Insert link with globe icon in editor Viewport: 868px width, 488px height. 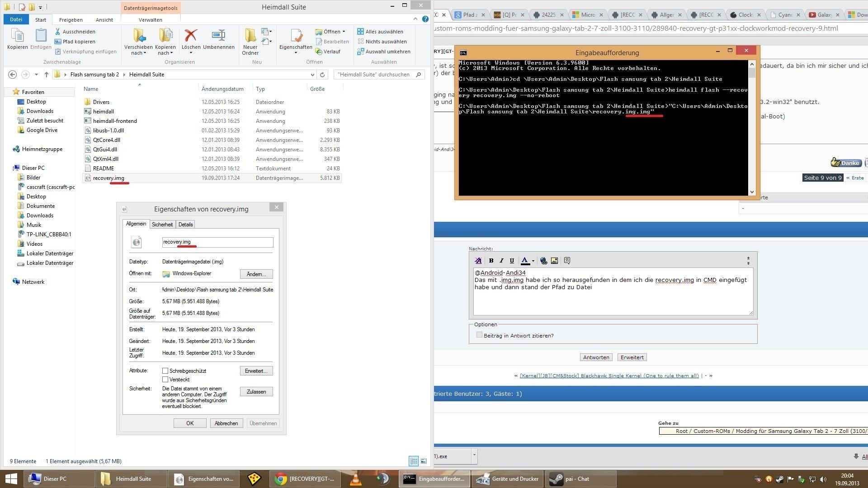[543, 261]
